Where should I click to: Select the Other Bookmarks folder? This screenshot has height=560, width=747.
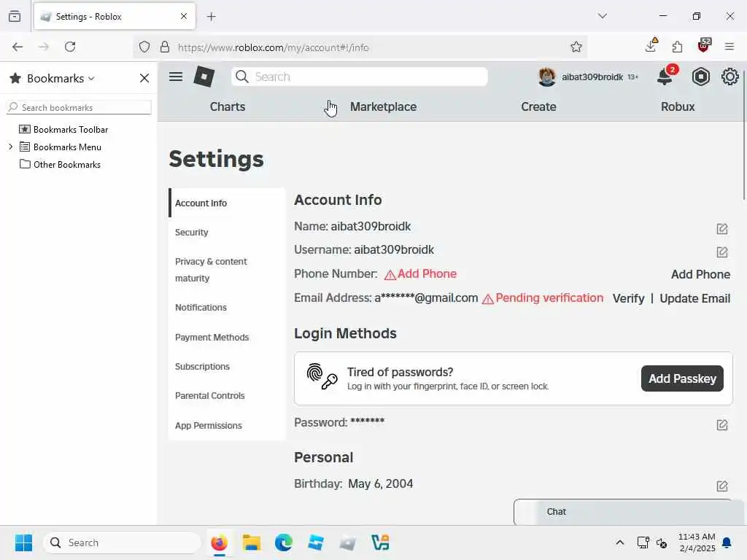(60, 164)
